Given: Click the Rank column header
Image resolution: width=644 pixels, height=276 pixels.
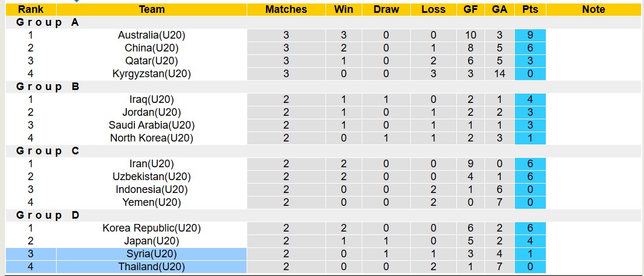Looking at the screenshot, I should tap(30, 9).
